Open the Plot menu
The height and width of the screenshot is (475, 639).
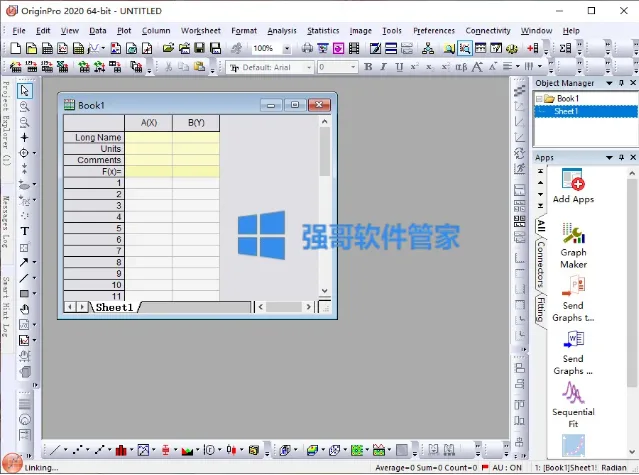click(124, 31)
